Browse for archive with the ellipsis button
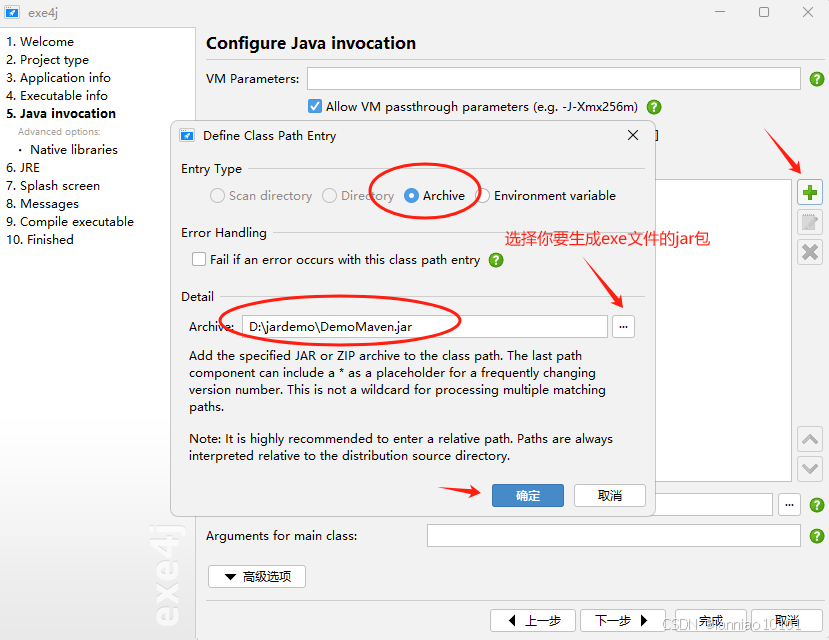 623,327
